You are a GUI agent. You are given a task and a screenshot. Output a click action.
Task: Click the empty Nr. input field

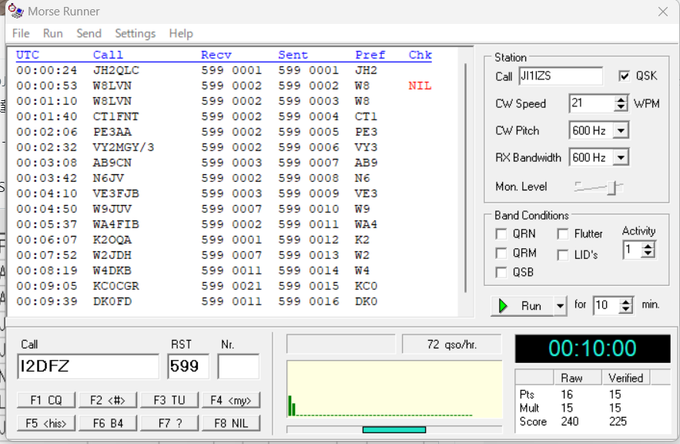(239, 366)
